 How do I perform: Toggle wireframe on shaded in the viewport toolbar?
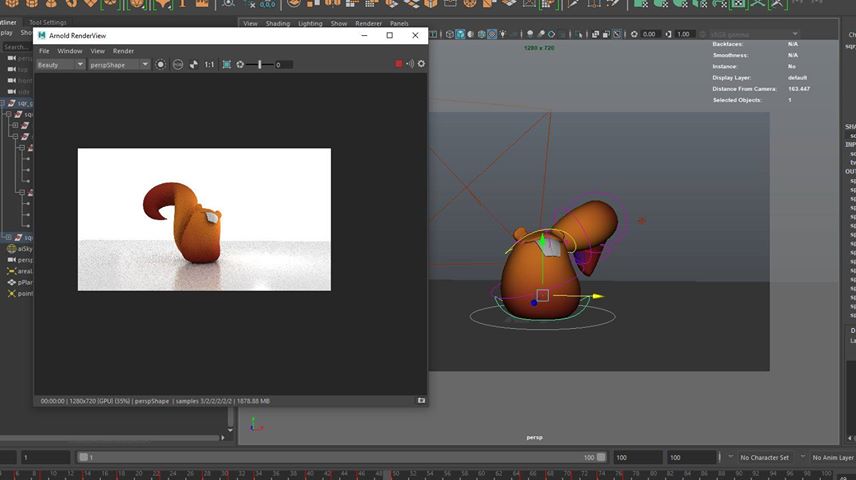pyautogui.click(x=482, y=34)
